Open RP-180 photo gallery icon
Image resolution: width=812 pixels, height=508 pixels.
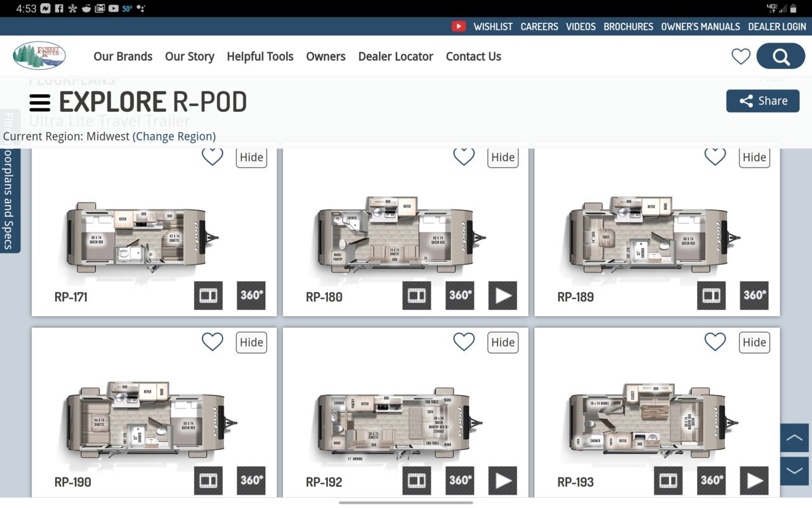pos(417,295)
